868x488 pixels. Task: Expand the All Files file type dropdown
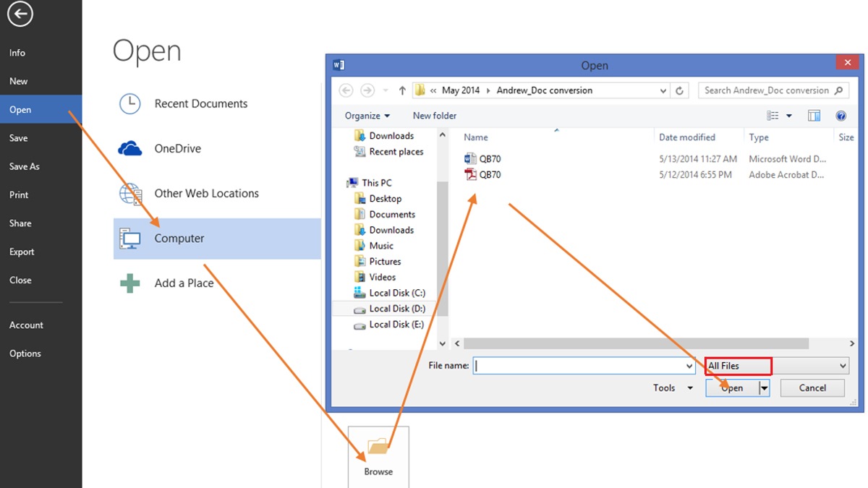point(843,365)
